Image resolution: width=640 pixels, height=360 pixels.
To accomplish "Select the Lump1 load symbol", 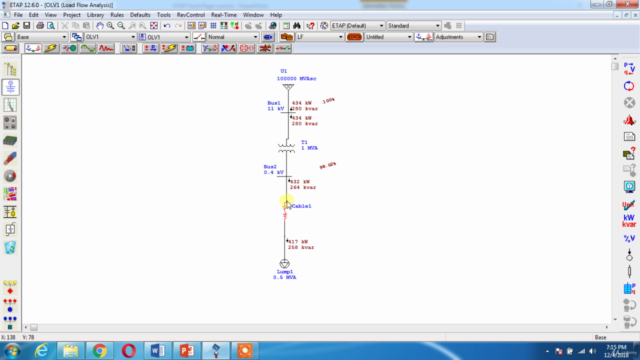I will (284, 264).
